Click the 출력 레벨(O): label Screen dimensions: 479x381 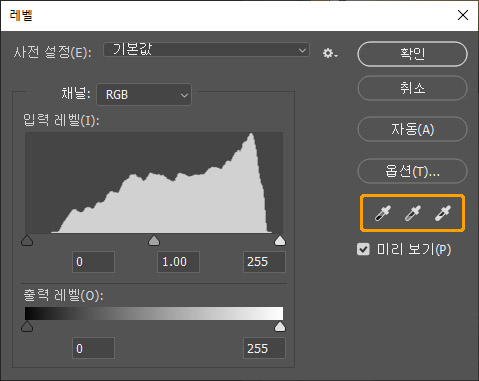point(63,295)
